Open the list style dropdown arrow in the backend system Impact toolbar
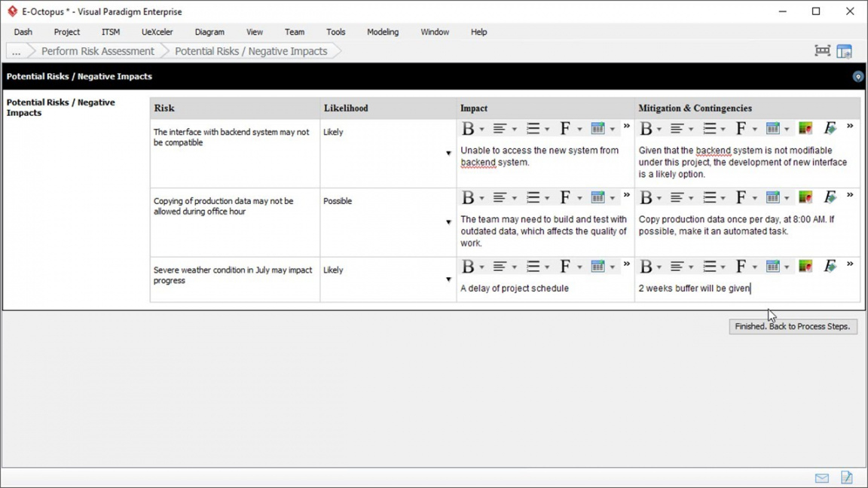 point(547,130)
